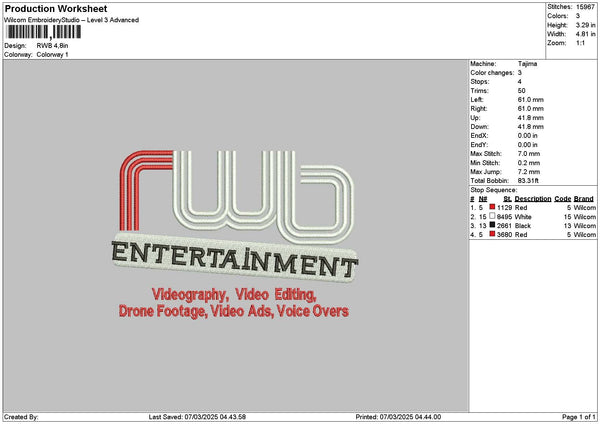The width and height of the screenshot is (600, 424).
Task: Click the 'Stops:' label
Action: click(x=480, y=82)
